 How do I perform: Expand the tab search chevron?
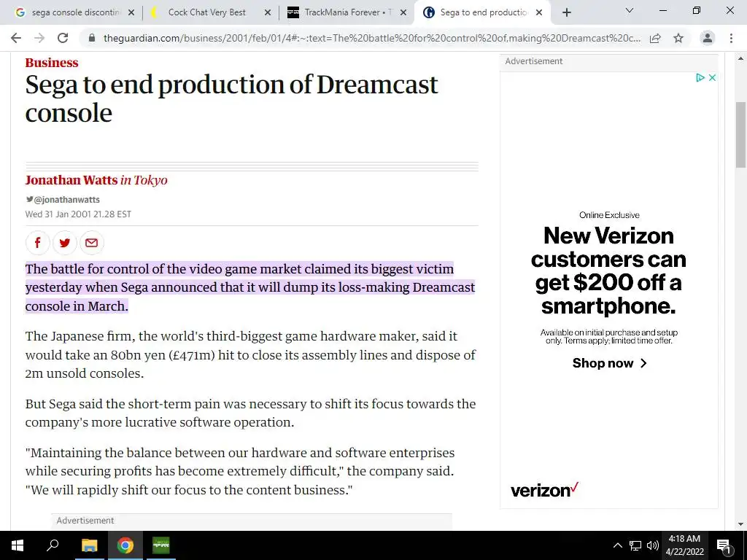click(630, 10)
